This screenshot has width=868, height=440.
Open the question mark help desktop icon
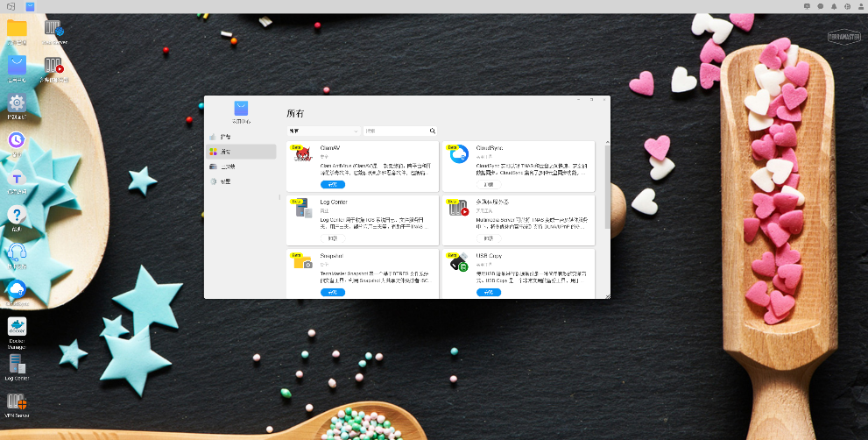point(17,215)
